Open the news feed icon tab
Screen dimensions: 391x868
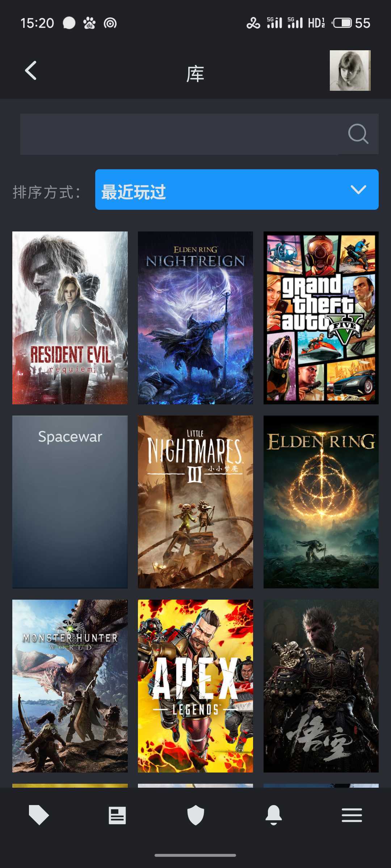117,816
